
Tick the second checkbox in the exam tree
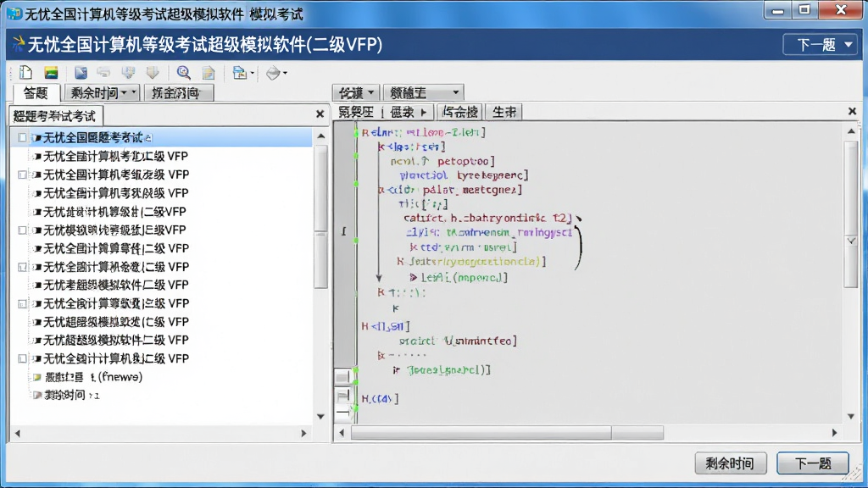pyautogui.click(x=22, y=175)
